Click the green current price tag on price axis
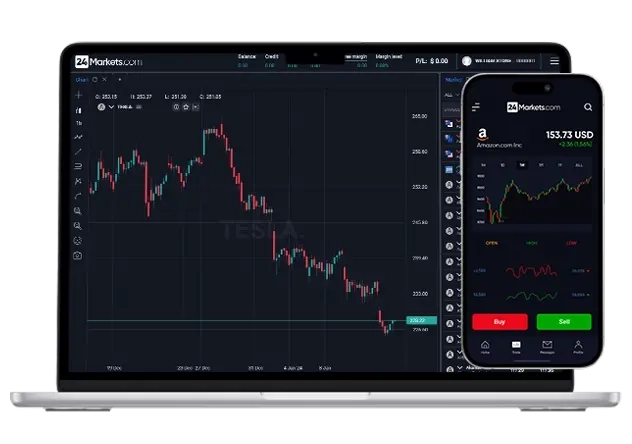 pyautogui.click(x=421, y=320)
